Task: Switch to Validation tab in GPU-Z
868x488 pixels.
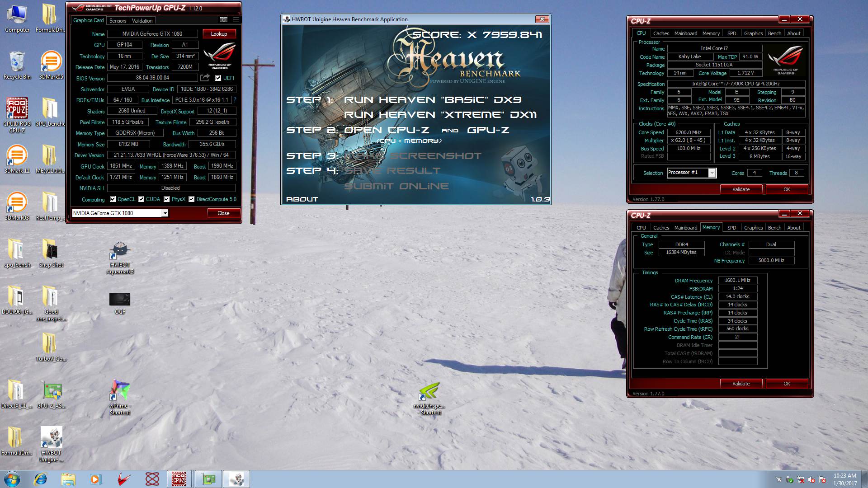Action: (142, 21)
